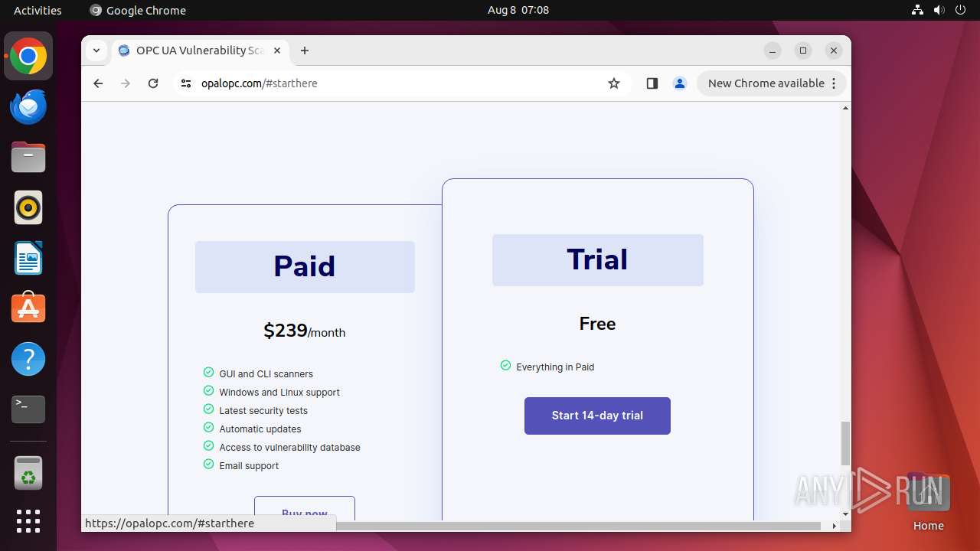Launch Terminal from the dock
Image resolution: width=980 pixels, height=551 pixels.
[28, 409]
